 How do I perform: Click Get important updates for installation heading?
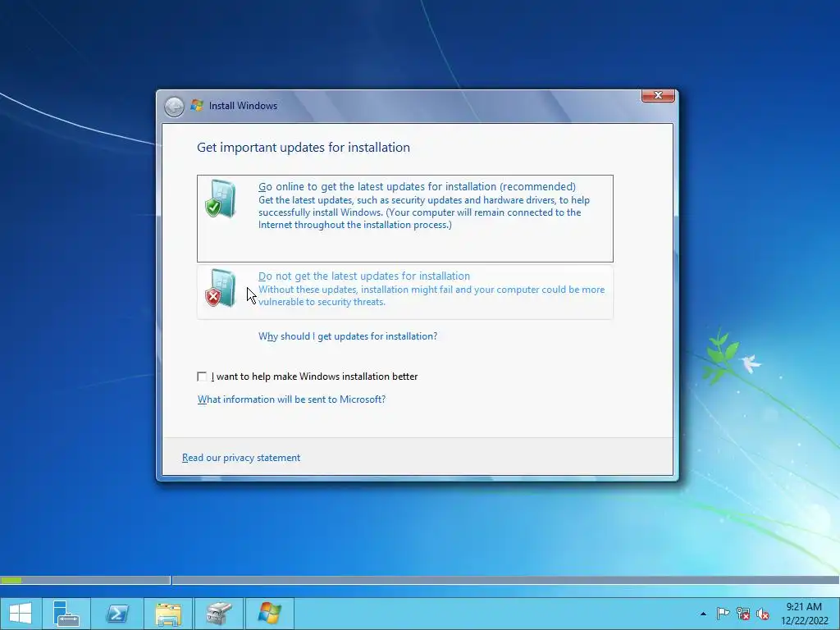[x=304, y=148]
